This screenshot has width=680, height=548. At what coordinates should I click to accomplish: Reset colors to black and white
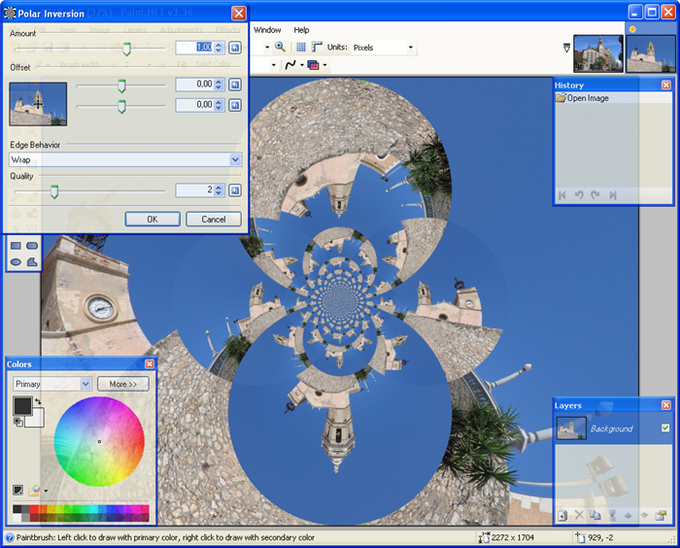(x=18, y=422)
